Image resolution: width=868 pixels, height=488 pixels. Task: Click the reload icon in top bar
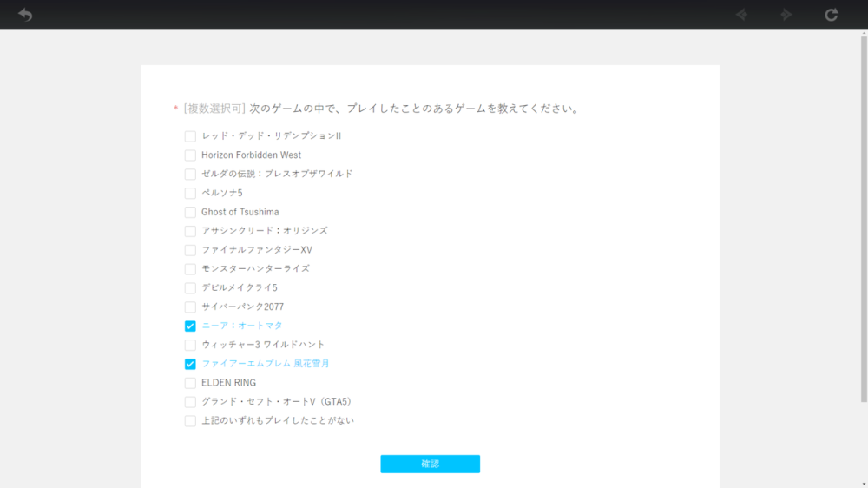(832, 15)
